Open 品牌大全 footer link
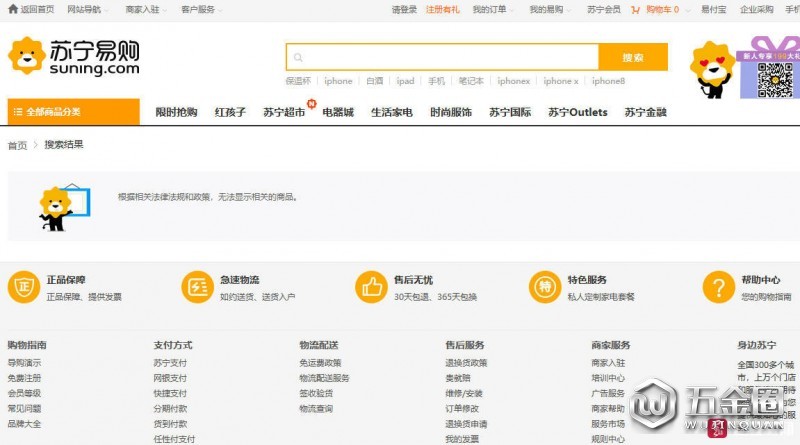 pos(24,424)
